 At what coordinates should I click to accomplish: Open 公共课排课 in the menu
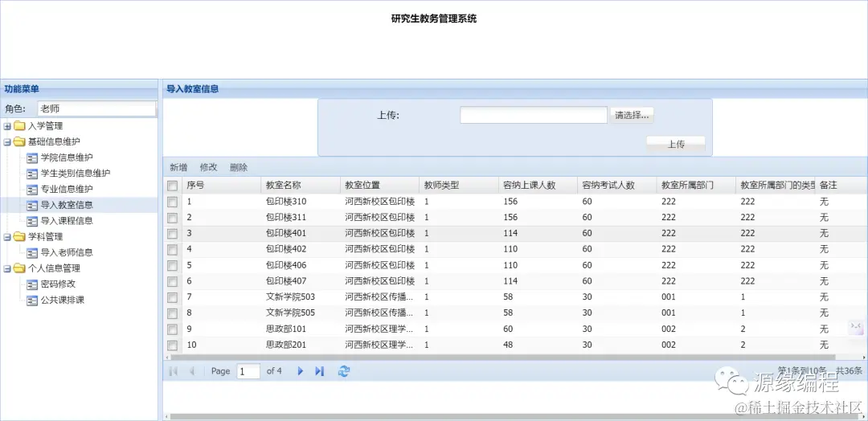coord(62,300)
